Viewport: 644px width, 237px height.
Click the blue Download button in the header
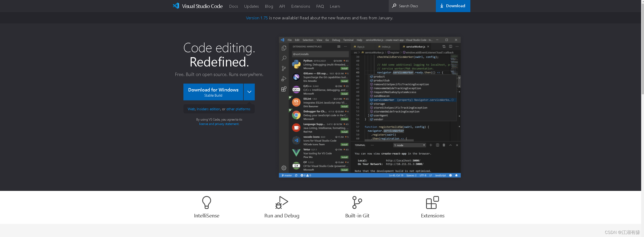(453, 6)
